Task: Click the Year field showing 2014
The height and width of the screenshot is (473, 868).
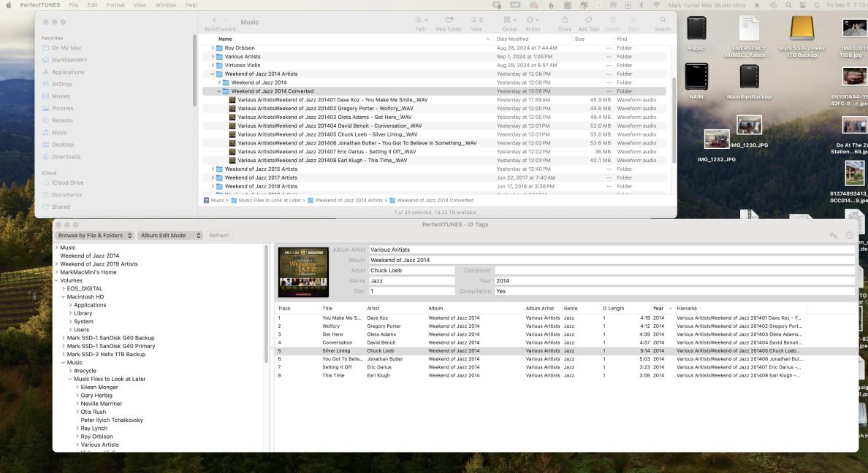Action: point(674,281)
